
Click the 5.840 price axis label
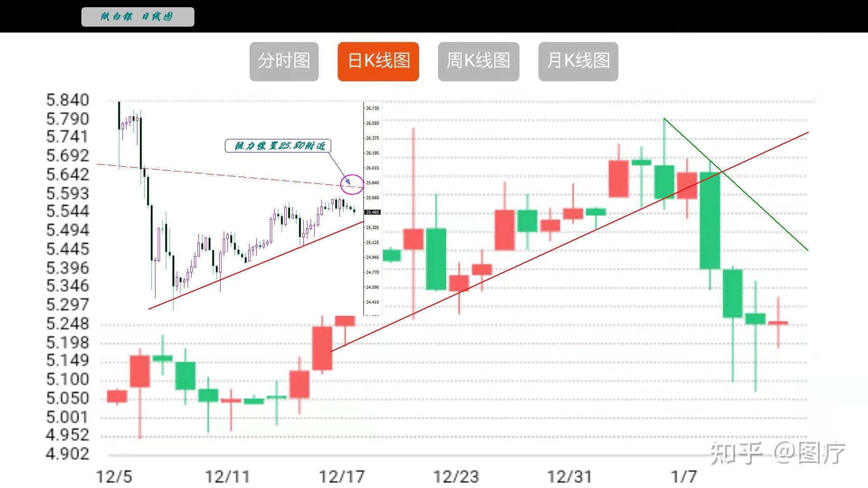point(68,100)
